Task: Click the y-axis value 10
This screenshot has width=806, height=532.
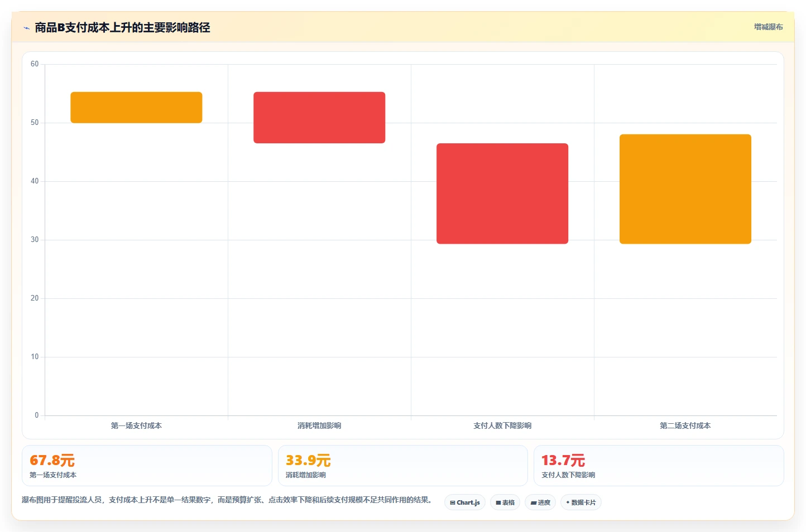Action: point(35,357)
